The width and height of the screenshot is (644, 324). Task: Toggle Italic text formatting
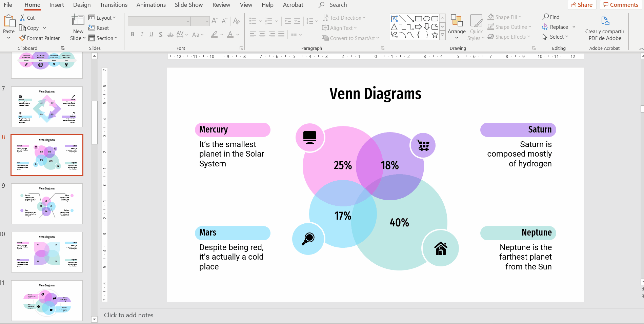[142, 35]
